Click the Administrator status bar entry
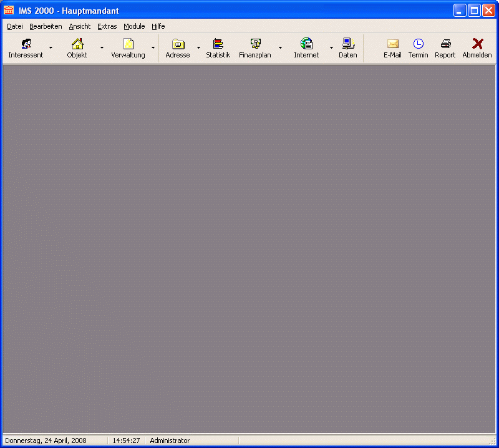499x448 pixels. pyautogui.click(x=170, y=441)
